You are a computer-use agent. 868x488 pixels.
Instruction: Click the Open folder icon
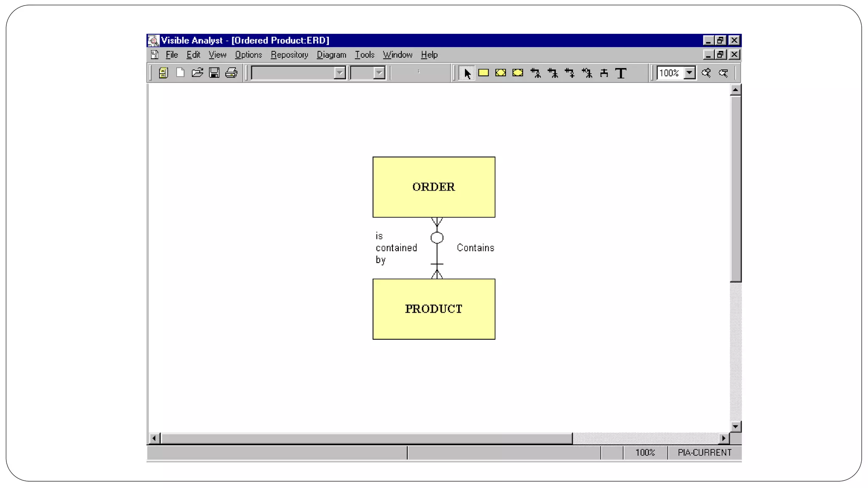(197, 73)
